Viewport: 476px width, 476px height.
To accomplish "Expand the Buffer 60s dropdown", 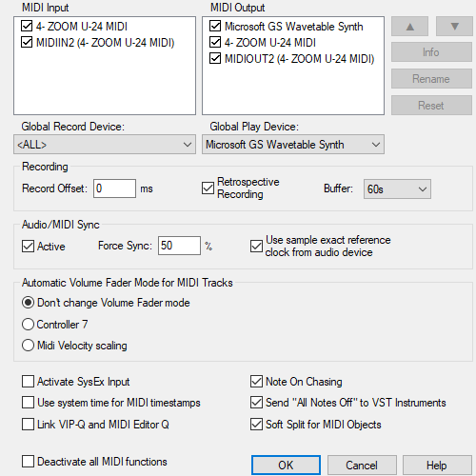I will pos(397,189).
